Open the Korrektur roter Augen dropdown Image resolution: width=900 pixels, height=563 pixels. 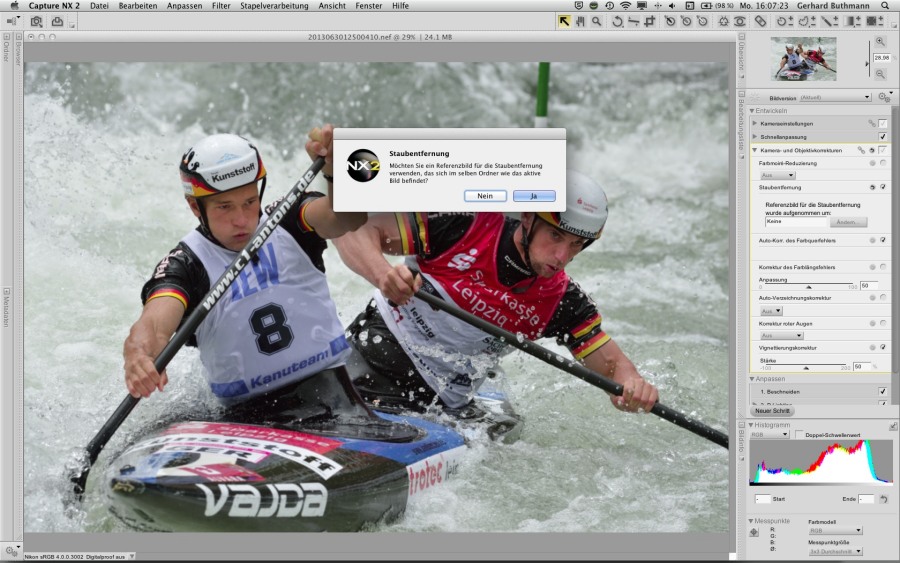click(x=781, y=336)
